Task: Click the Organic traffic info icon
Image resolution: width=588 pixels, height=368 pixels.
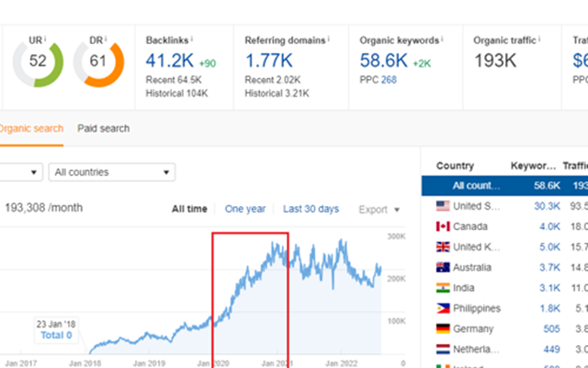Action: coord(539,39)
